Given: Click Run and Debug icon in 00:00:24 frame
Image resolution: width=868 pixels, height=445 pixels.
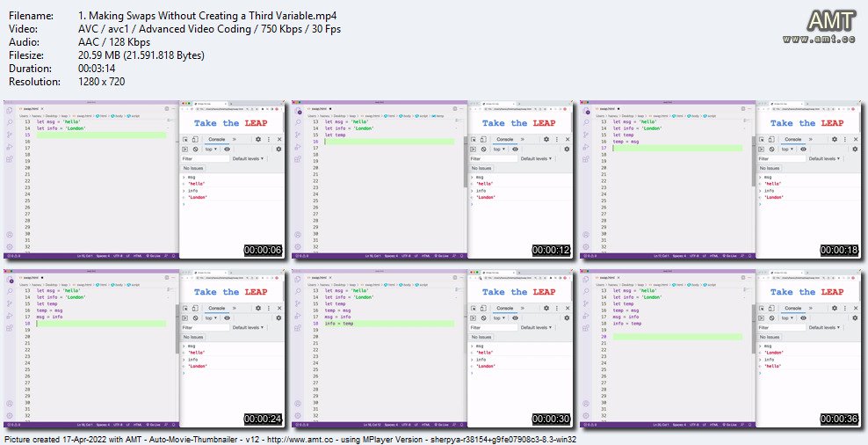Looking at the screenshot, I should coord(10,316).
